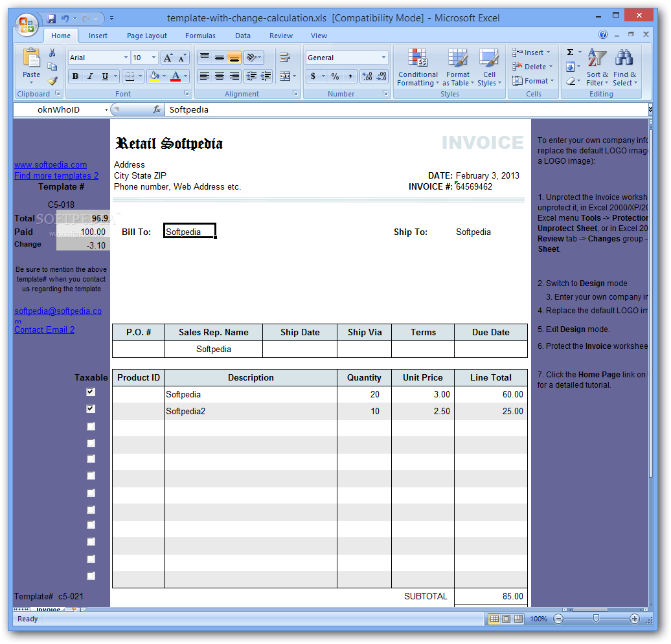Apply Percent Style format

tap(335, 76)
